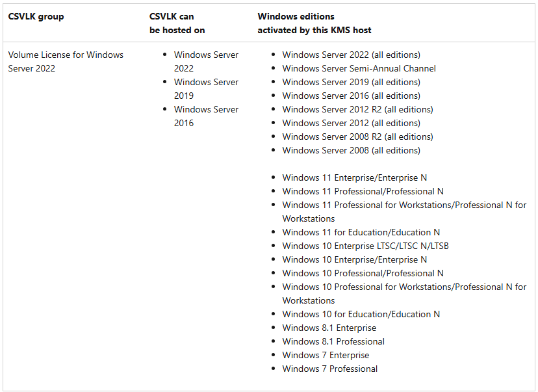Click Windows Server 2019 in hosted-on list
Image resolution: width=538 pixels, height=392 pixels.
pyautogui.click(x=206, y=89)
